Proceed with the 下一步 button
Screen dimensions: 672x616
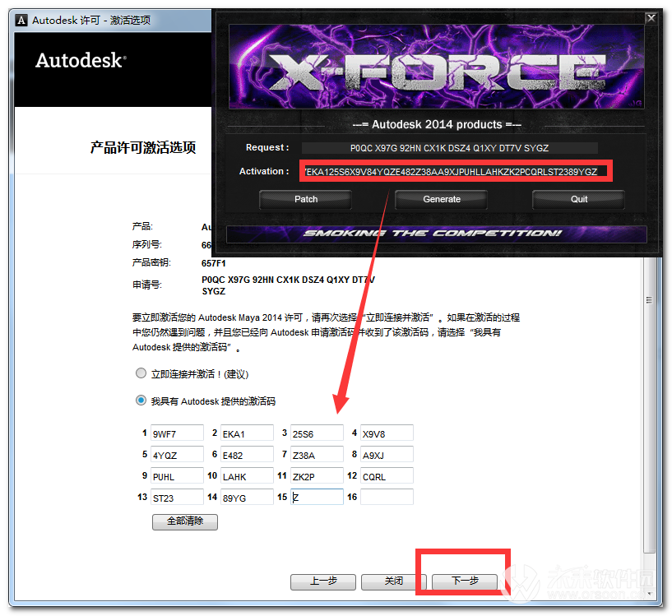465,581
